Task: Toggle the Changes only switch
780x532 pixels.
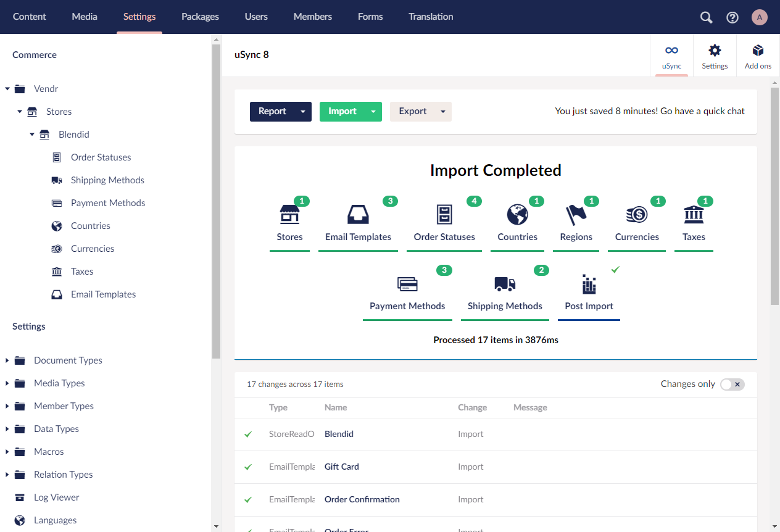Action: pyautogui.click(x=732, y=384)
